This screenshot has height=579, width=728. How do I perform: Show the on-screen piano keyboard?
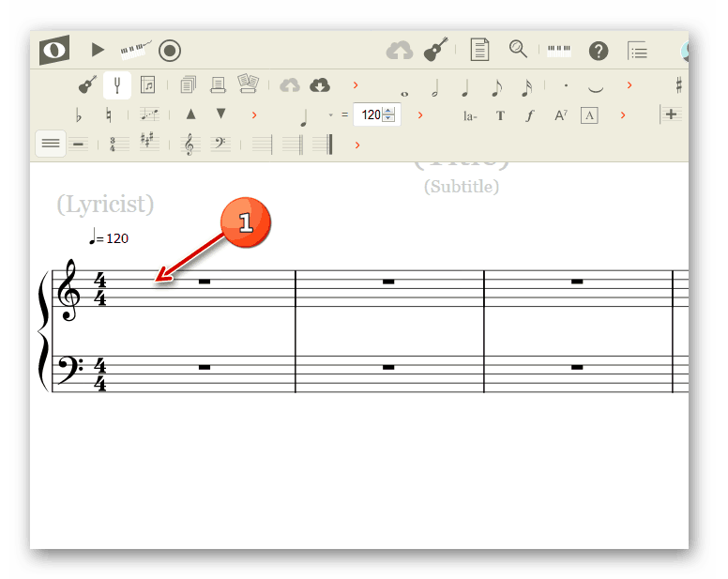pyautogui.click(x=558, y=50)
